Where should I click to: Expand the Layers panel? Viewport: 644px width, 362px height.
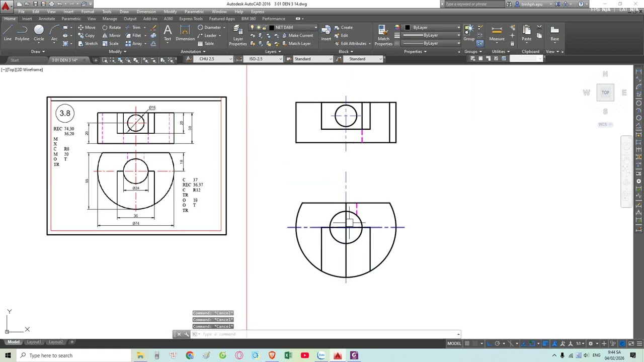click(273, 51)
